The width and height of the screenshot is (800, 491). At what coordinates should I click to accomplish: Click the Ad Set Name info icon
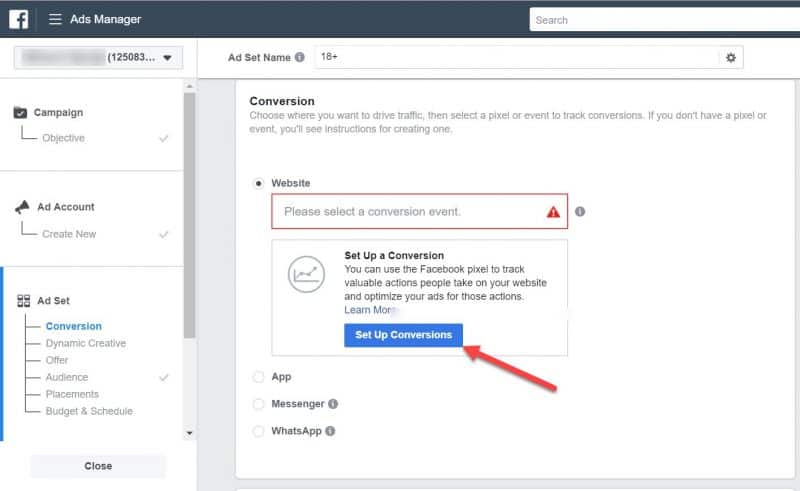[x=299, y=57]
